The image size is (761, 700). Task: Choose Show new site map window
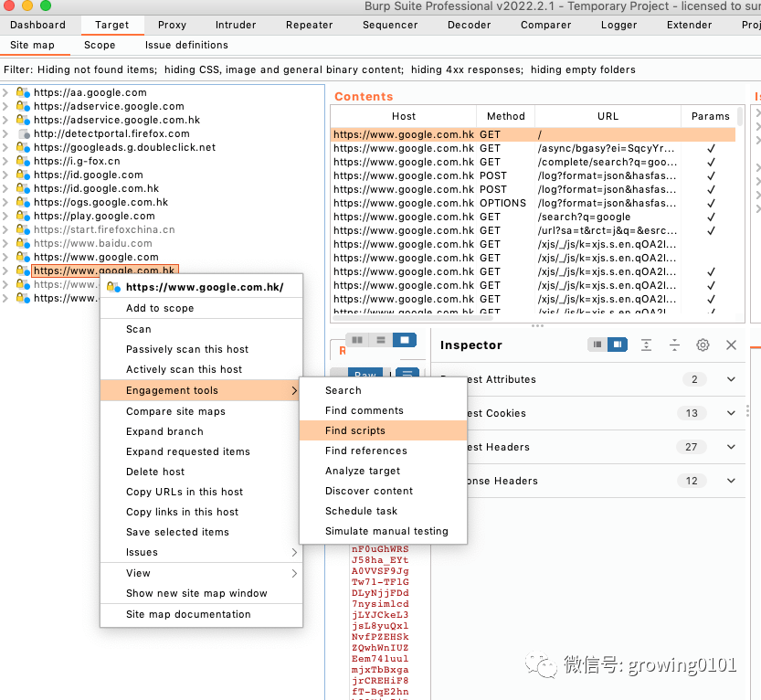click(x=201, y=593)
